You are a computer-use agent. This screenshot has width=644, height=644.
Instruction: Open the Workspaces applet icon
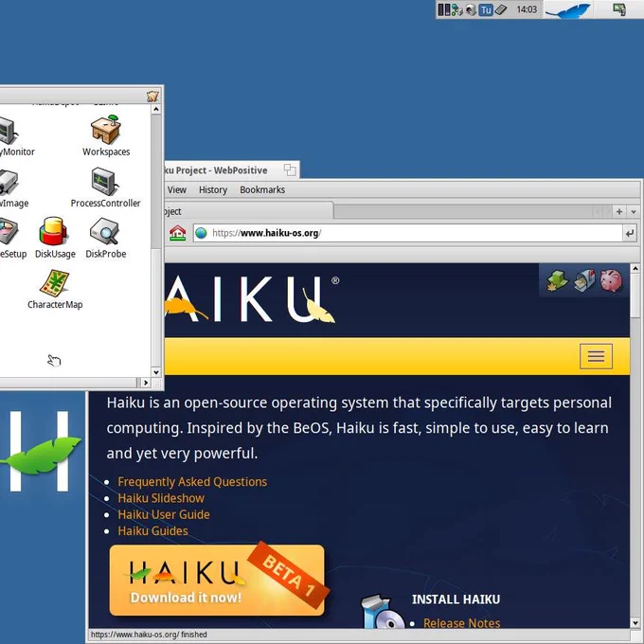pos(106,131)
